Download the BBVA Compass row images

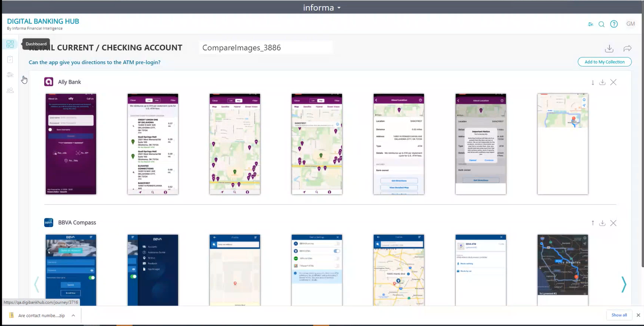[x=602, y=223]
